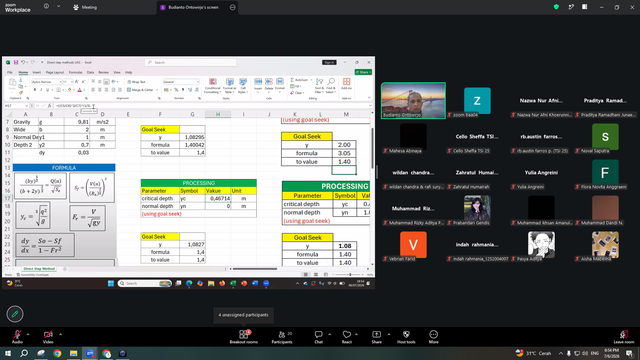This screenshot has height=360, width=640.
Task: Click the Zoom app icon on taskbar
Action: pyautogui.click(x=90, y=353)
